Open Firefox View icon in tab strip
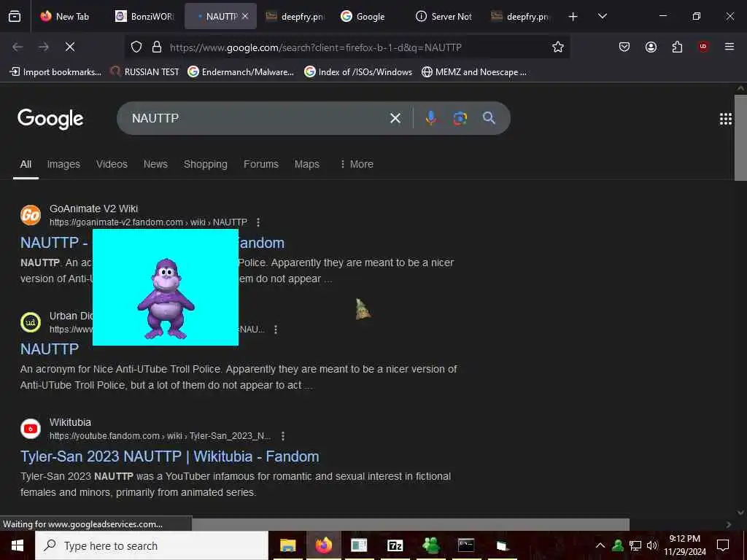This screenshot has height=560, width=747. click(15, 16)
